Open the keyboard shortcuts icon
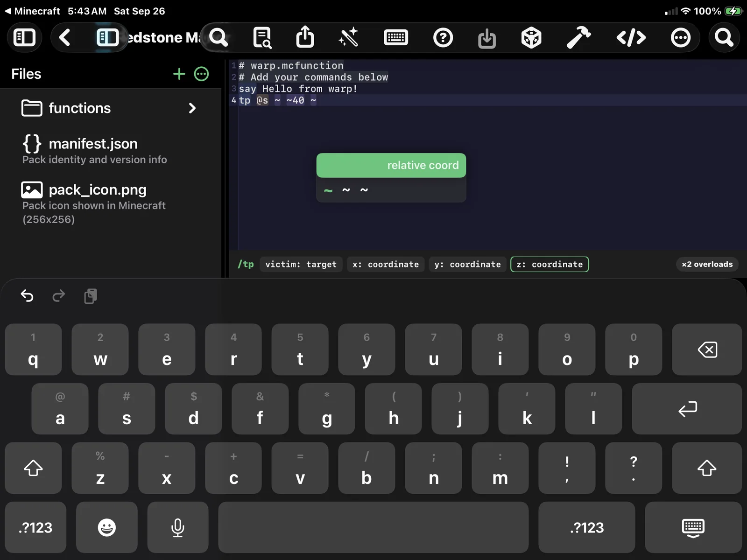 point(396,37)
